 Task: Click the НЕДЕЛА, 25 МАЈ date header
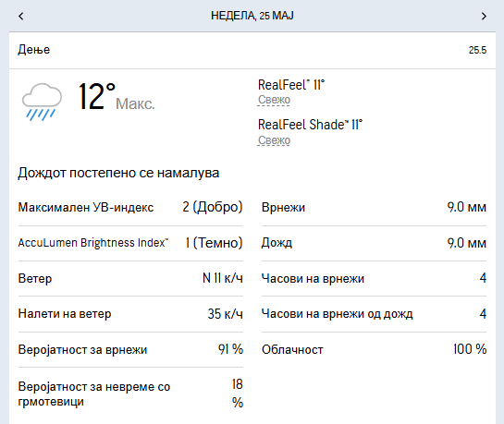[x=252, y=16]
